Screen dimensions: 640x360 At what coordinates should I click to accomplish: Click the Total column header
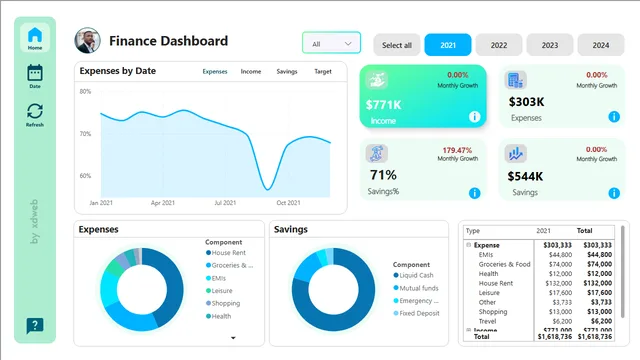pos(584,231)
